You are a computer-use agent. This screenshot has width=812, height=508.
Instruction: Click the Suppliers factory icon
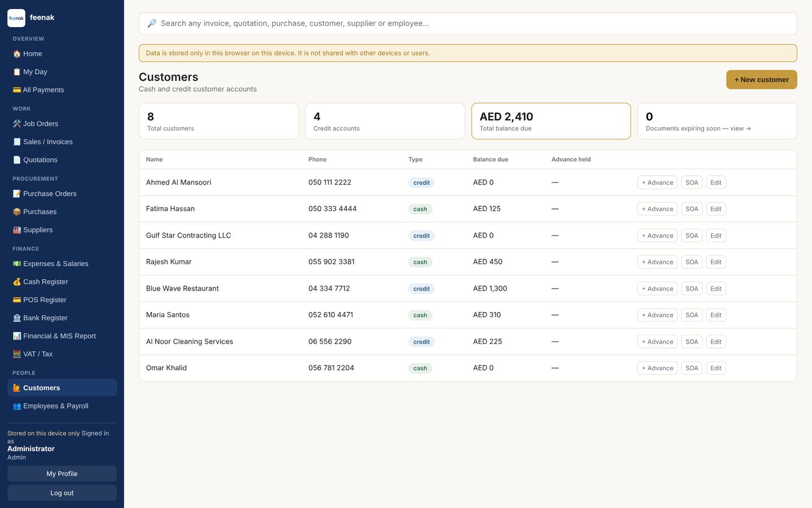click(17, 230)
